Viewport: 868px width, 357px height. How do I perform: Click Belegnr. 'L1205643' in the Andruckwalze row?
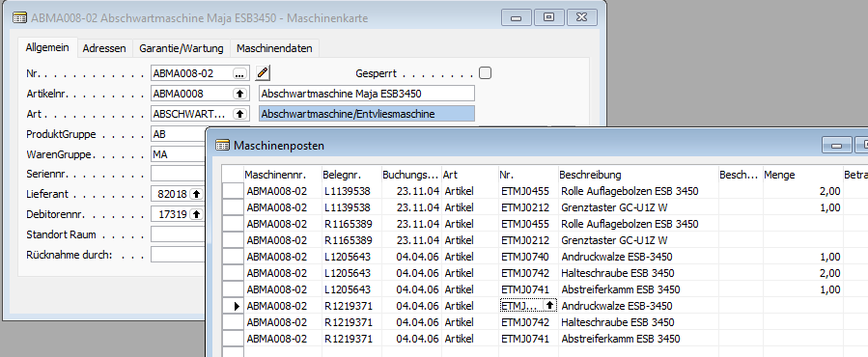[347, 257]
